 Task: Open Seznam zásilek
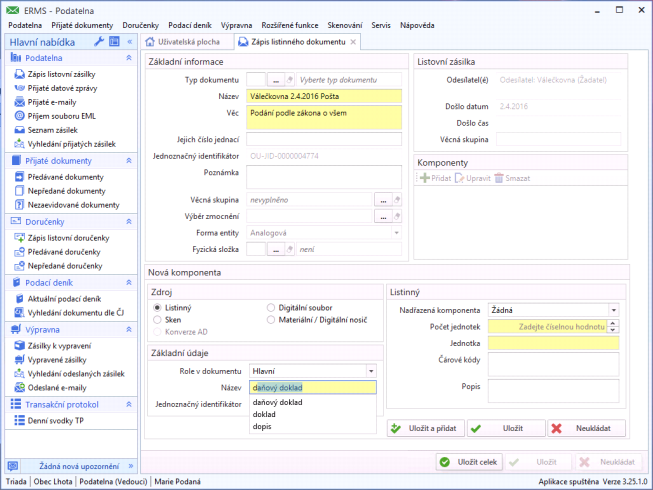coord(52,130)
